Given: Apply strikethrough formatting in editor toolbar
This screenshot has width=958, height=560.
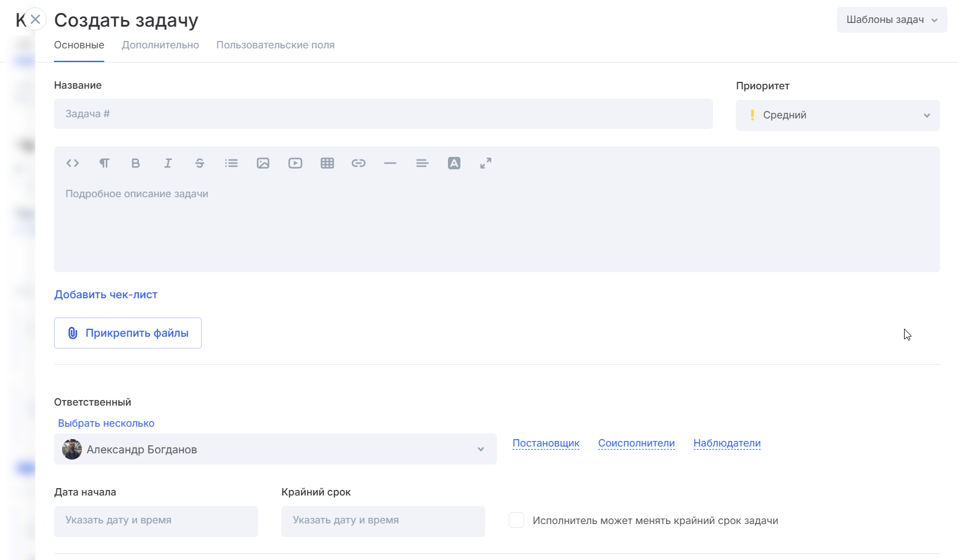Looking at the screenshot, I should coord(199,163).
